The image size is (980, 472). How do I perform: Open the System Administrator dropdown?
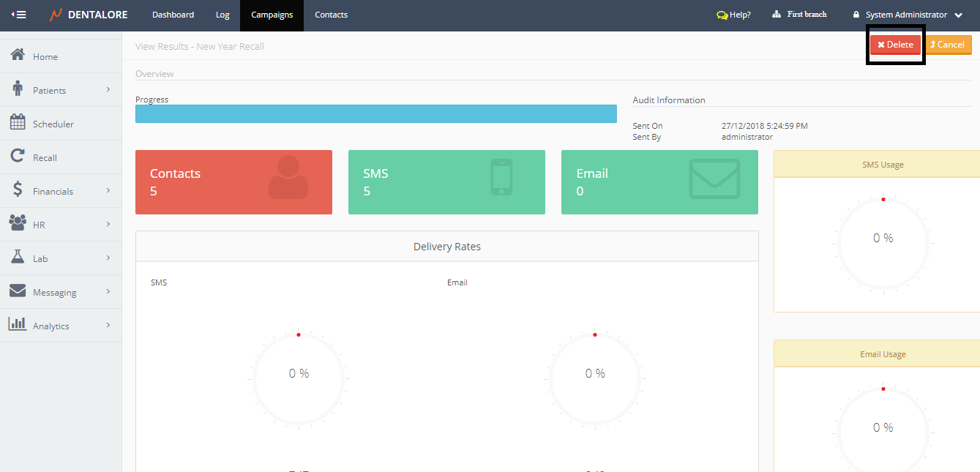(908, 15)
